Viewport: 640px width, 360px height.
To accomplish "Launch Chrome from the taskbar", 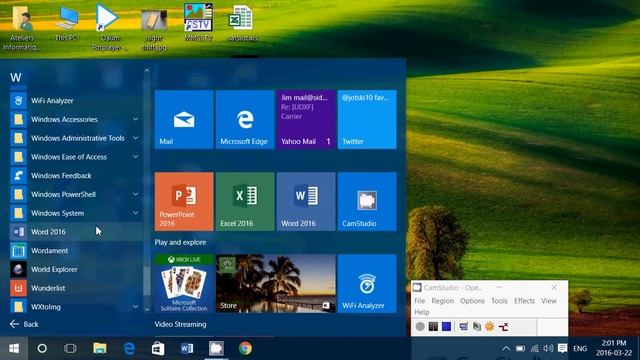I will pos(245,348).
